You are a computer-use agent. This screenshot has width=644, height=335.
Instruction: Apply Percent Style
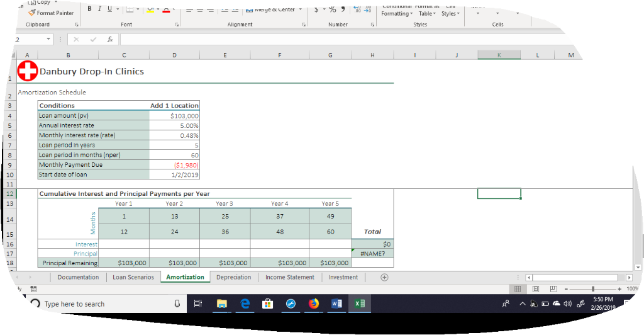pyautogui.click(x=332, y=9)
